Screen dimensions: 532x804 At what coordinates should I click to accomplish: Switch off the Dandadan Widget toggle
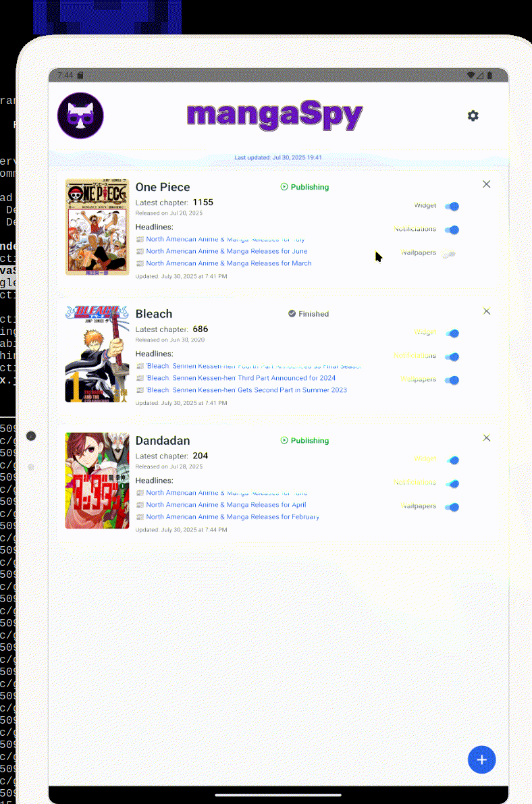(452, 460)
